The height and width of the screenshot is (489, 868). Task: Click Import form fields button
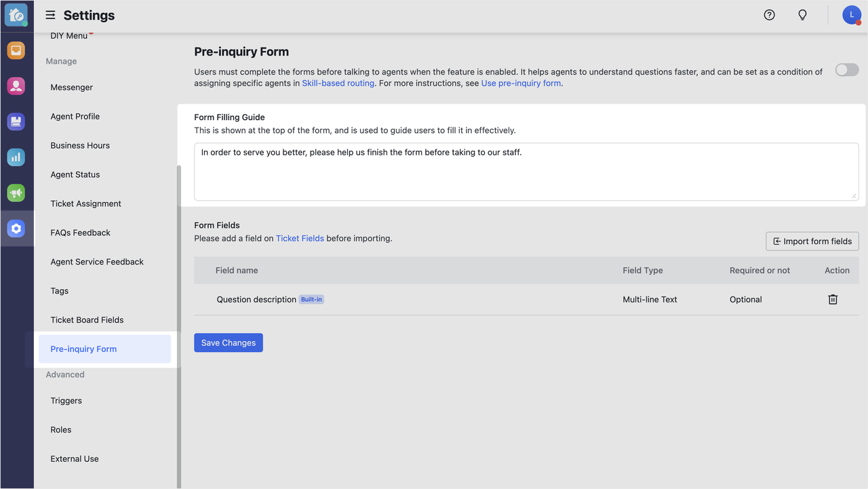click(812, 241)
